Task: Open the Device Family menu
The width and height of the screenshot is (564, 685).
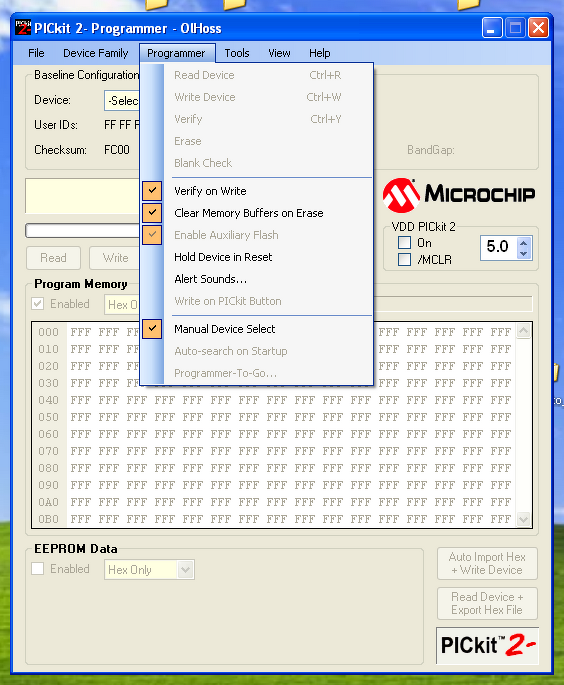Action: (96, 53)
